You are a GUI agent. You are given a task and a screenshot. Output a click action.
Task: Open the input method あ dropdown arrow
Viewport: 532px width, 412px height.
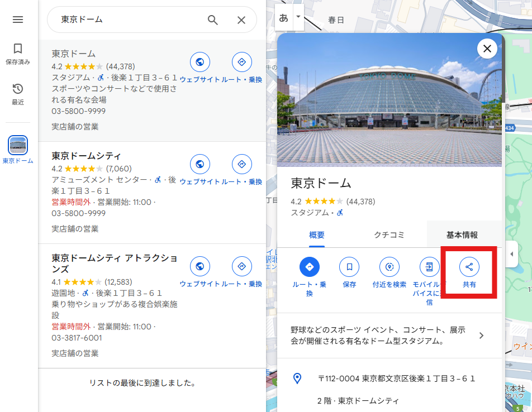click(298, 17)
